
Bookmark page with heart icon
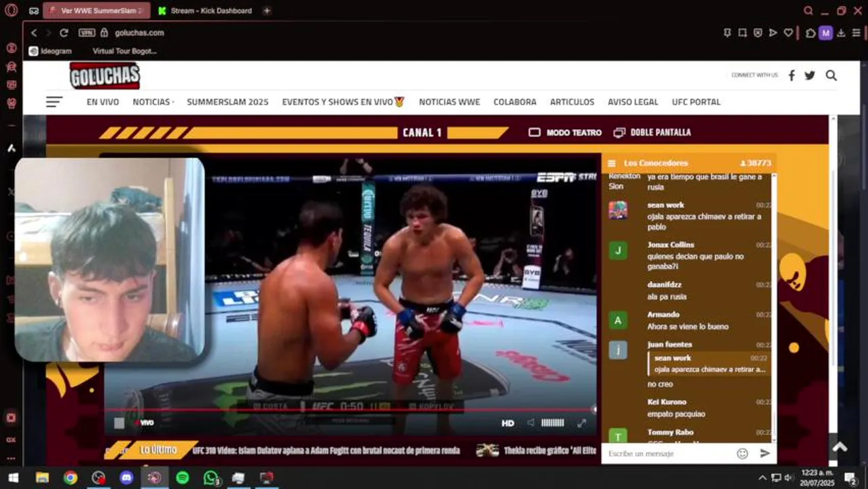click(789, 33)
